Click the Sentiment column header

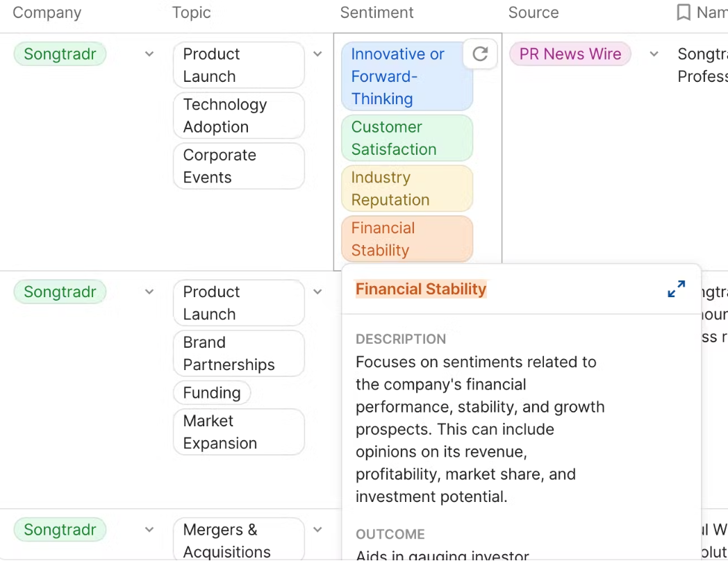point(377,12)
